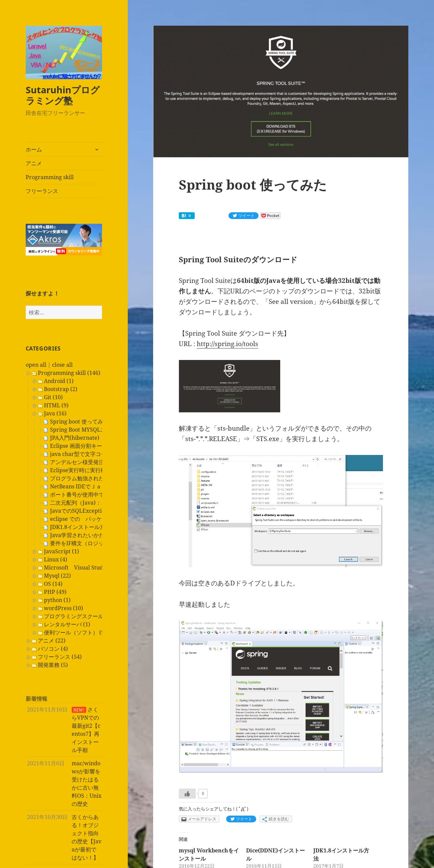
Task: Open related post Dice(DDNE)インストール
Action: click(x=275, y=854)
